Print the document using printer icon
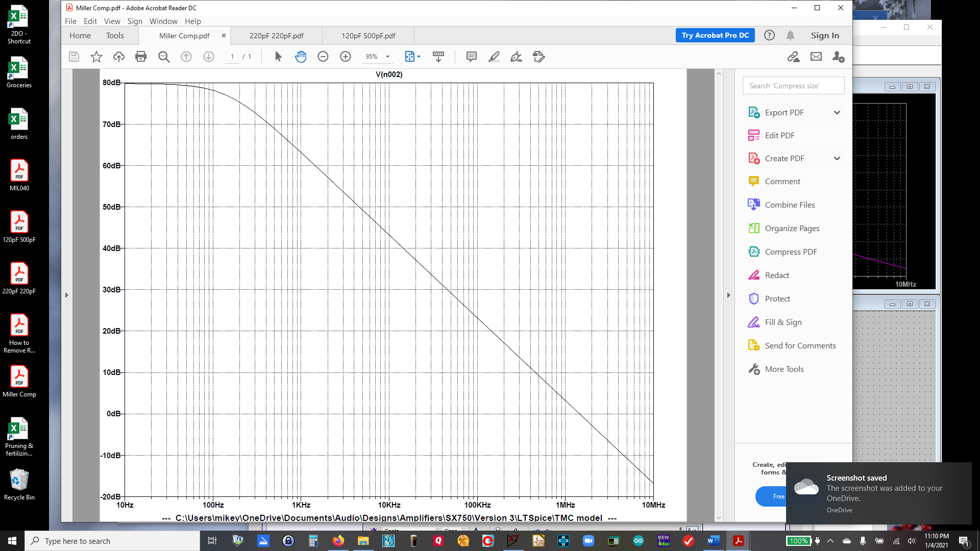The height and width of the screenshot is (551, 980). [141, 57]
